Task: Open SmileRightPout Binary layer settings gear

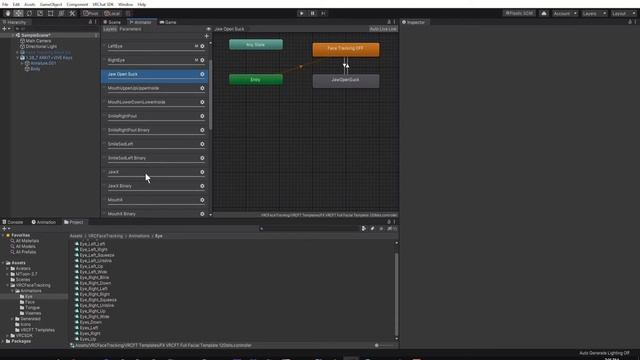Action: [x=202, y=130]
